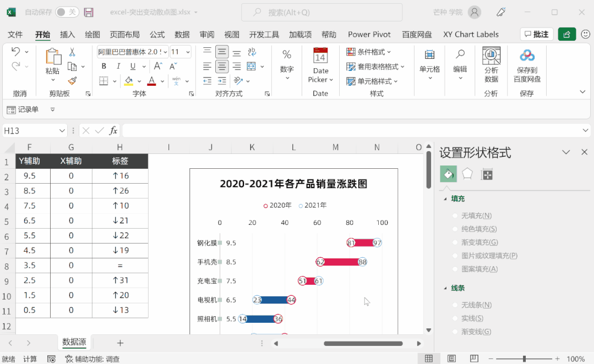Screen dimensions: 594x364
Task: Toggle the AutoSave switch
Action: click(67, 12)
